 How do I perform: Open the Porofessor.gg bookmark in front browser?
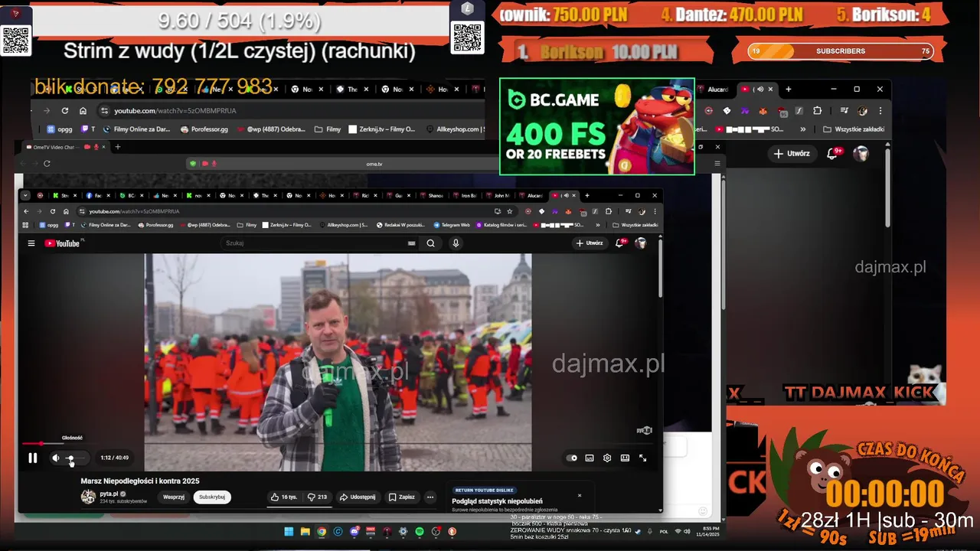click(155, 225)
